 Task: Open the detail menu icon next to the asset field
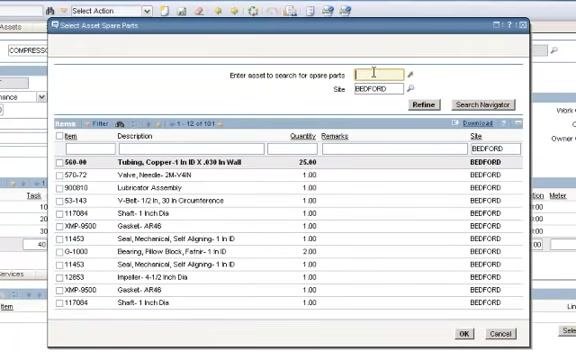[x=411, y=75]
